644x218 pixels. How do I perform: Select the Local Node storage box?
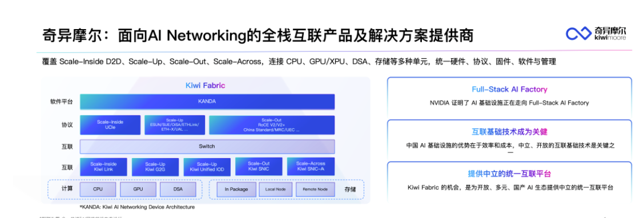(x=276, y=189)
